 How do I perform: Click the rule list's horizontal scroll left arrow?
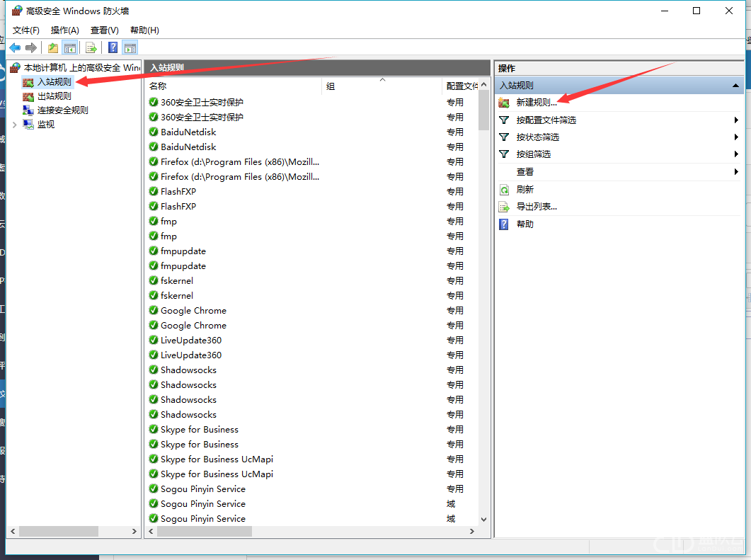click(x=151, y=531)
